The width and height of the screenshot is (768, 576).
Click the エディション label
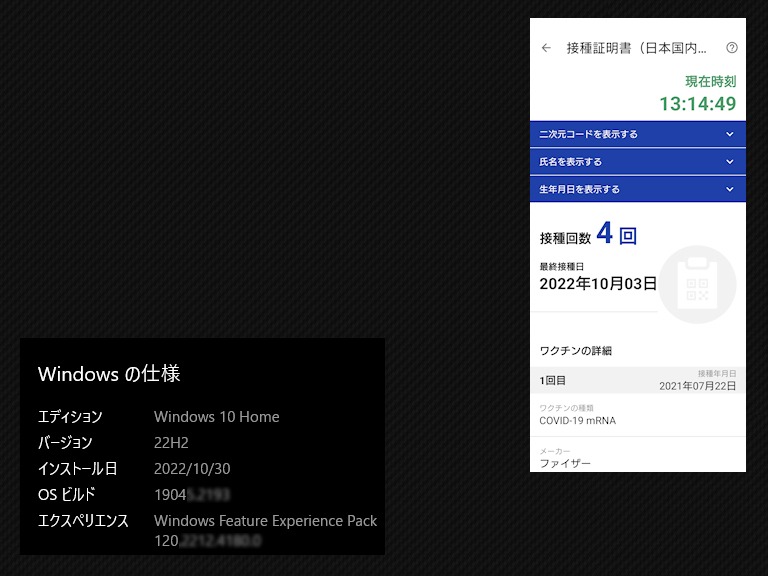[70, 417]
